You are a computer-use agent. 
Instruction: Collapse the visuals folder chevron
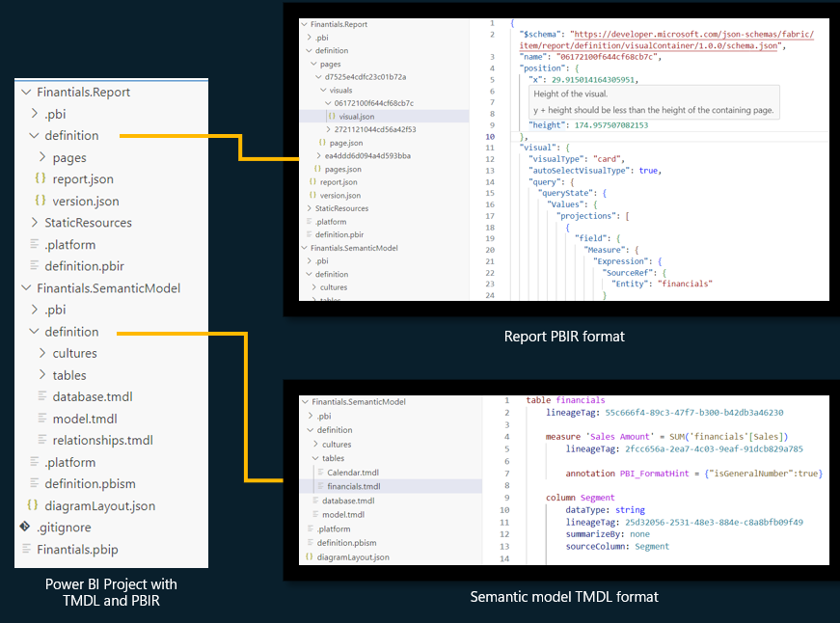(322, 90)
